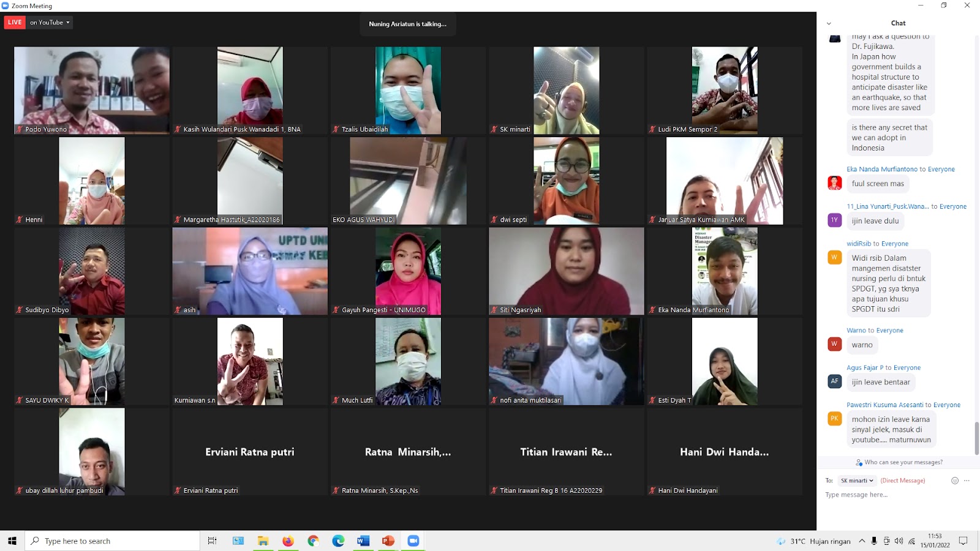Select Podo Yuwono's video tile
The height and width of the screenshot is (551, 980).
click(x=92, y=91)
